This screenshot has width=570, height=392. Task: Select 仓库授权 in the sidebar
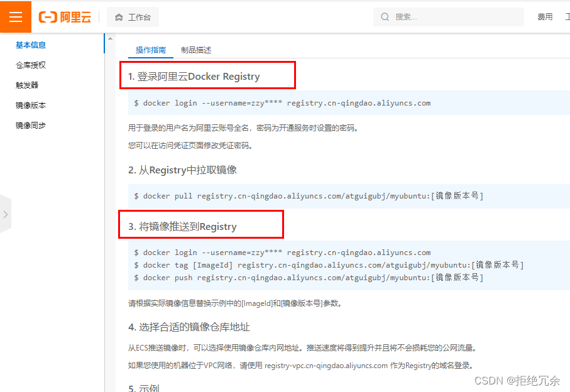[x=31, y=65]
